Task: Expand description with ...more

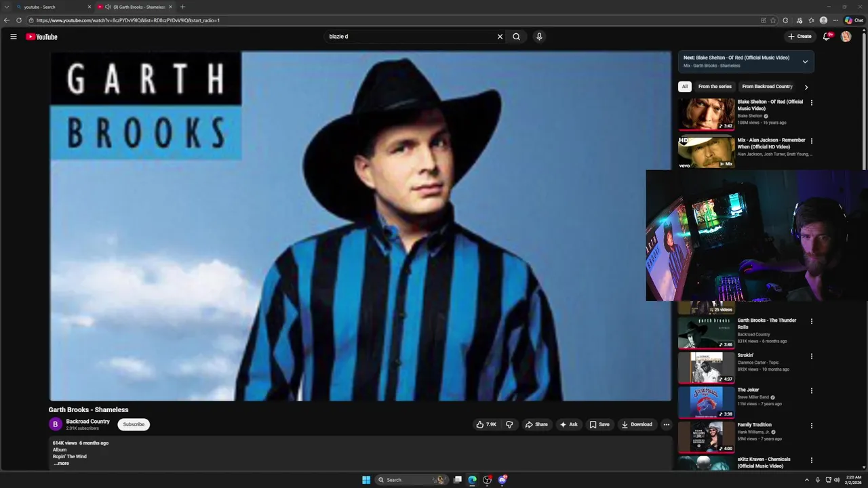Action: tap(61, 464)
